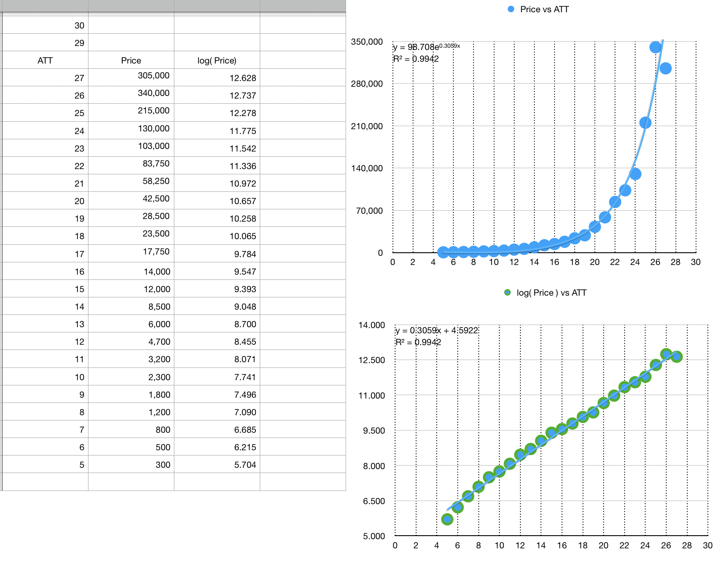Select the log value 5.704
Image resolution: width=728 pixels, height=565 pixels.
point(217,464)
